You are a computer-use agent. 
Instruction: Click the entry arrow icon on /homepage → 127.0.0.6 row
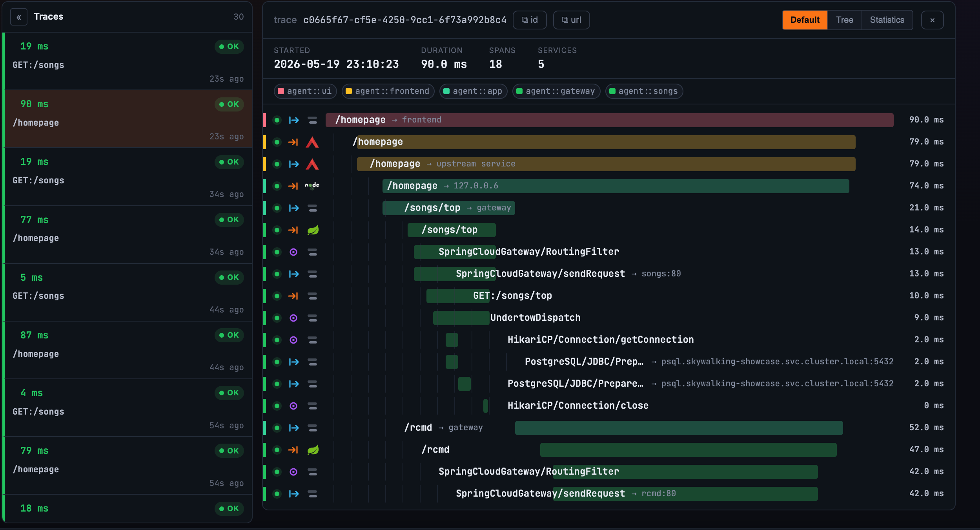tap(293, 186)
